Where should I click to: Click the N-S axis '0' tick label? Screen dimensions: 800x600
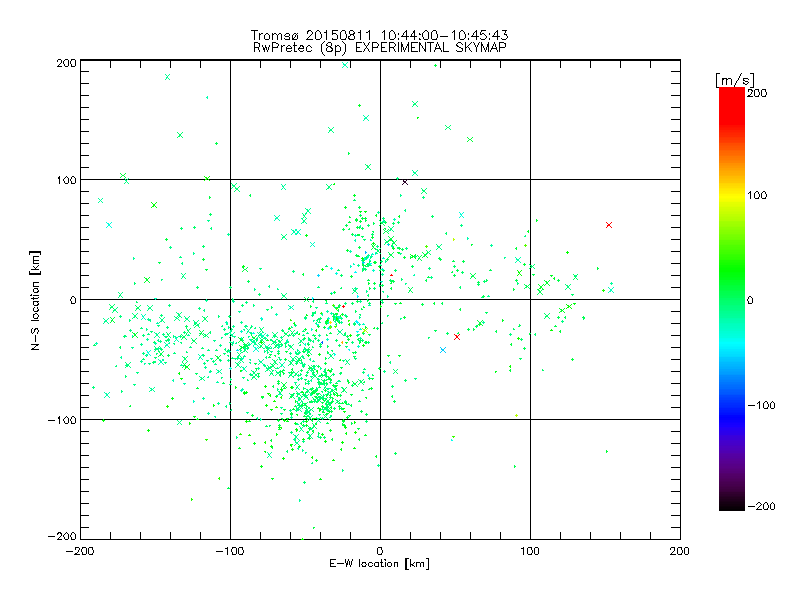click(x=73, y=300)
